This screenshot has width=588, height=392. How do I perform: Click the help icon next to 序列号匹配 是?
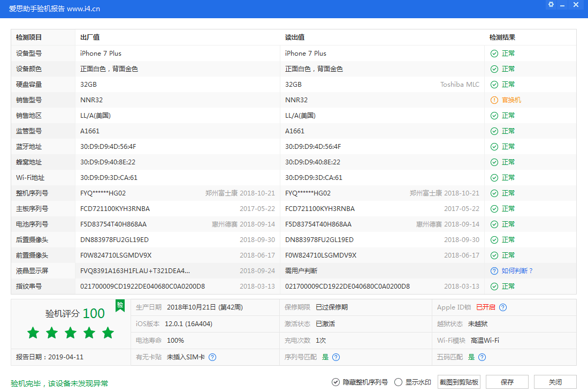pyautogui.click(x=336, y=357)
